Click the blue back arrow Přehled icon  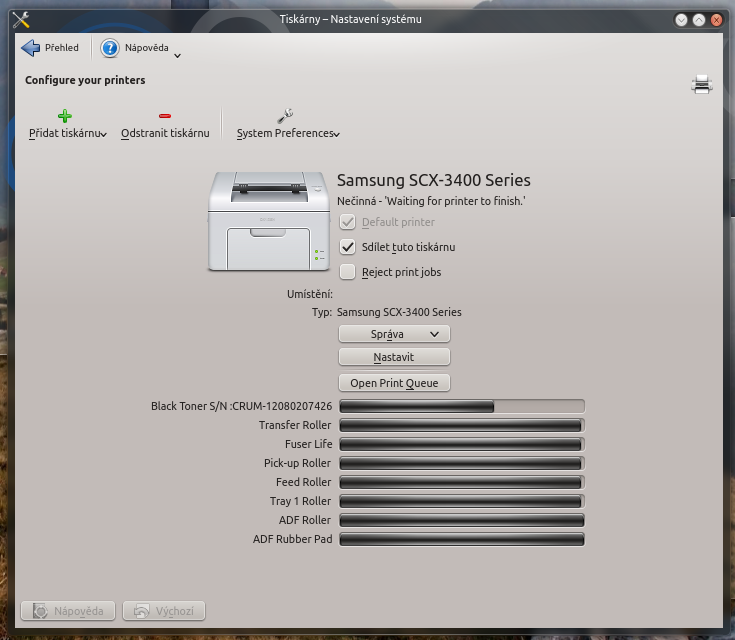point(30,48)
